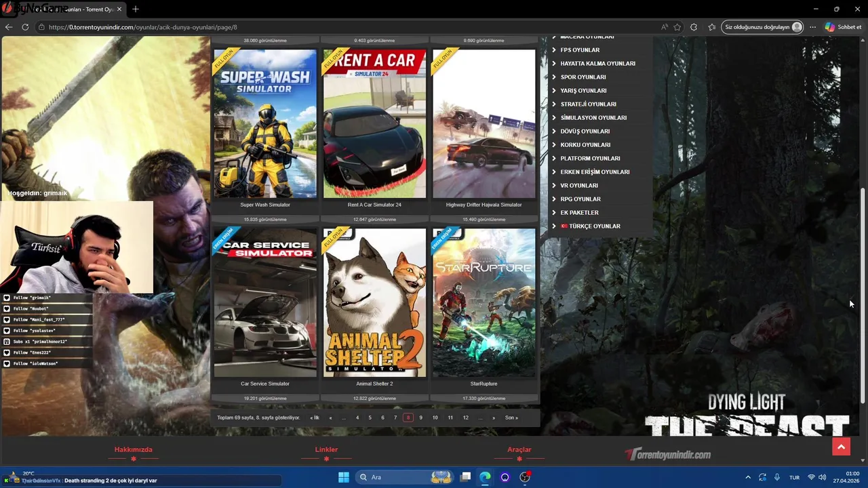Open the YARIŞ OYUNLARI category
Image resolution: width=868 pixels, height=488 pixels.
pyautogui.click(x=583, y=91)
